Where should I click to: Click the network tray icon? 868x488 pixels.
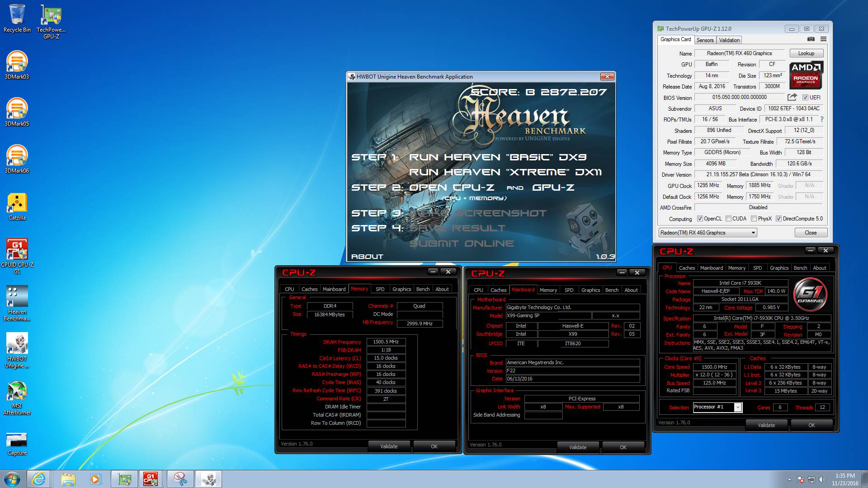(x=811, y=479)
